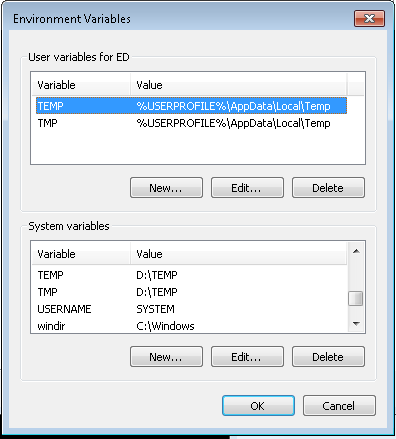The height and width of the screenshot is (439, 396).
Task: Click the system variables scrollbar up arrow
Action: coord(356,251)
